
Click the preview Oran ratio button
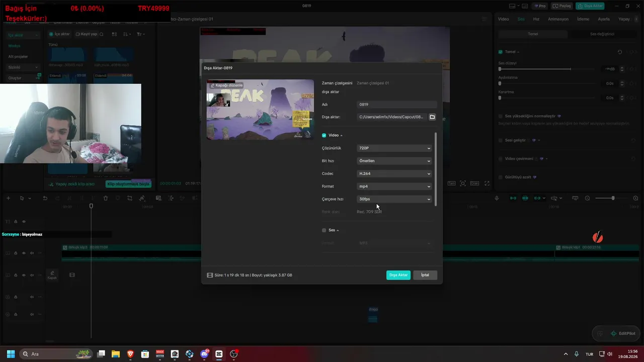tap(474, 184)
